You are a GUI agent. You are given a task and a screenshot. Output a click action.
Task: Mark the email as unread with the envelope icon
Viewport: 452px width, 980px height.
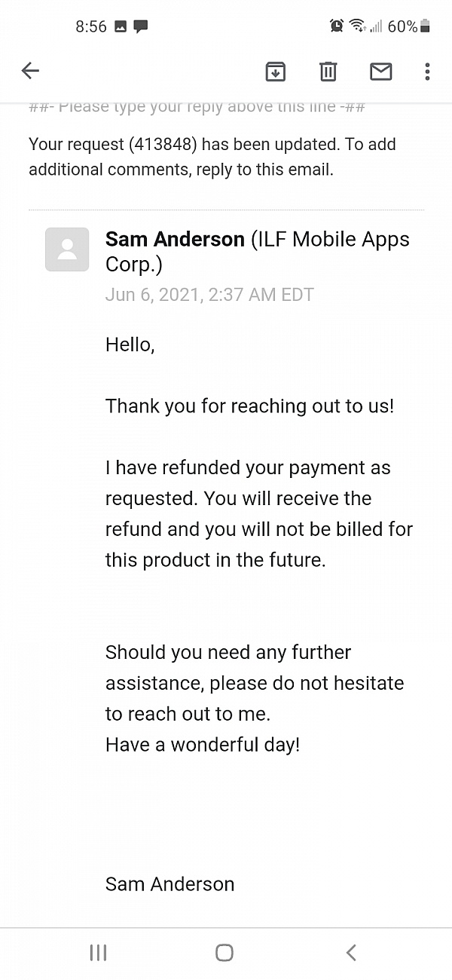[381, 72]
